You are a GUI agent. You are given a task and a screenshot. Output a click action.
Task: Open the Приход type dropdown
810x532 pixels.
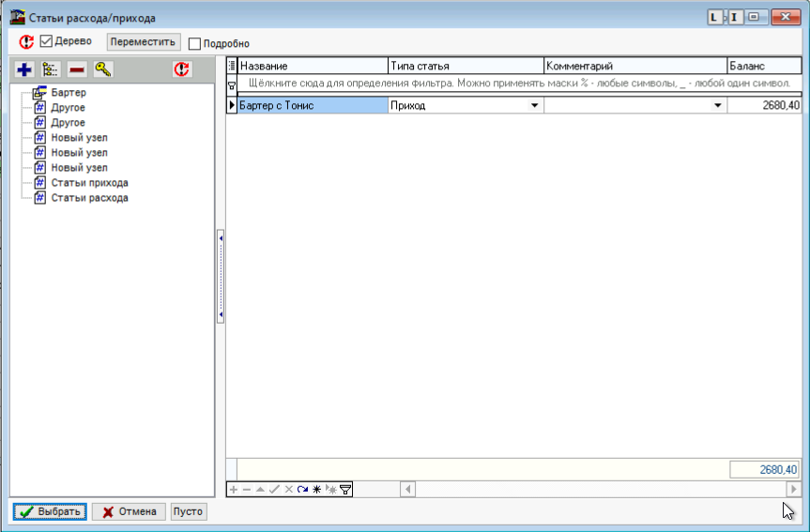(x=535, y=106)
